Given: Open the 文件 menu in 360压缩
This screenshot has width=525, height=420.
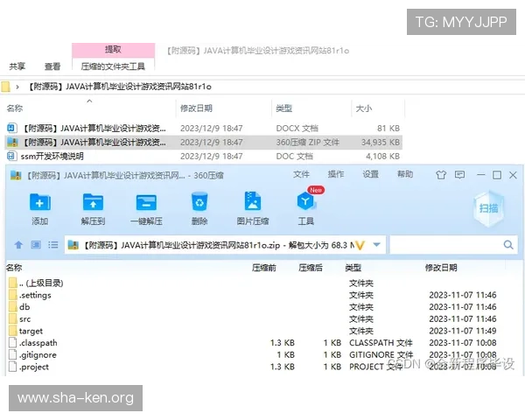Looking at the screenshot, I should point(301,174).
